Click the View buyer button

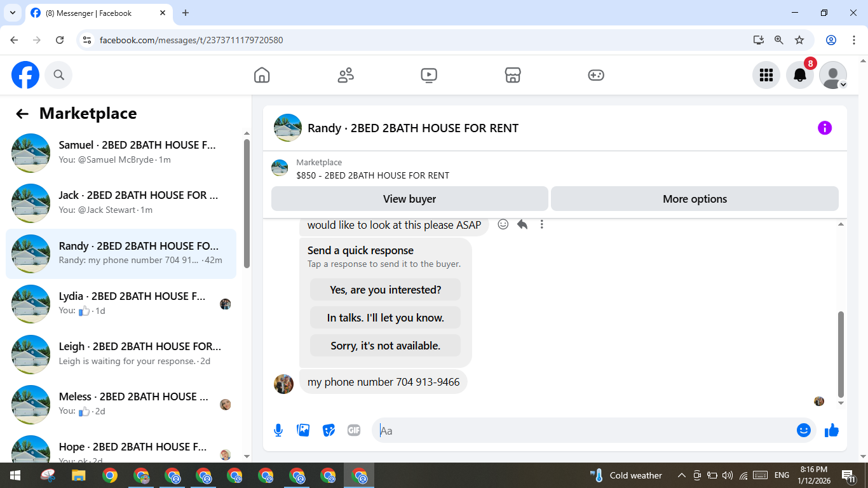coord(409,199)
